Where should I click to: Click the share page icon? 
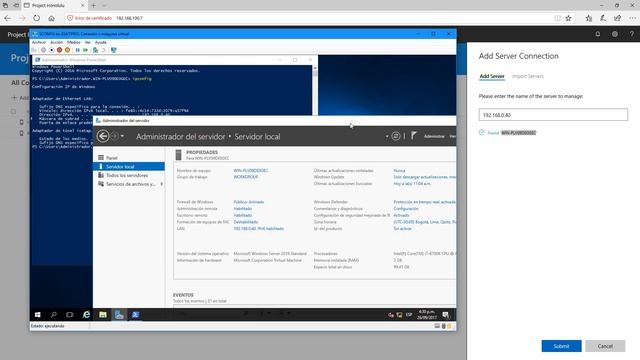point(618,18)
